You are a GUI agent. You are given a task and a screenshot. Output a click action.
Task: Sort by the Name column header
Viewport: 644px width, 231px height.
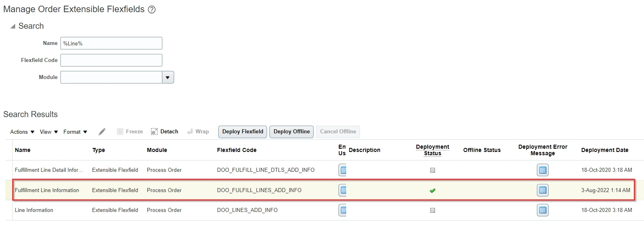pyautogui.click(x=23, y=150)
